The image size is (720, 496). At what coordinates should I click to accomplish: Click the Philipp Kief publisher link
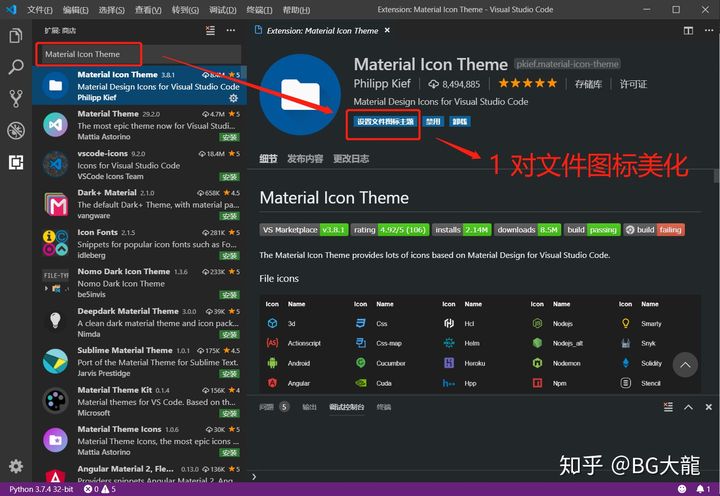[382, 84]
